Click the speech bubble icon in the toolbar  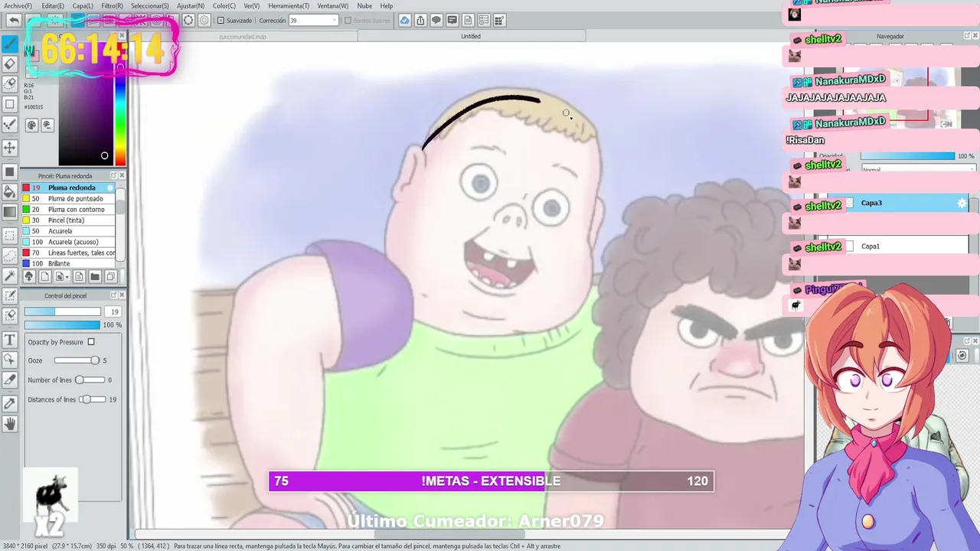coord(436,21)
